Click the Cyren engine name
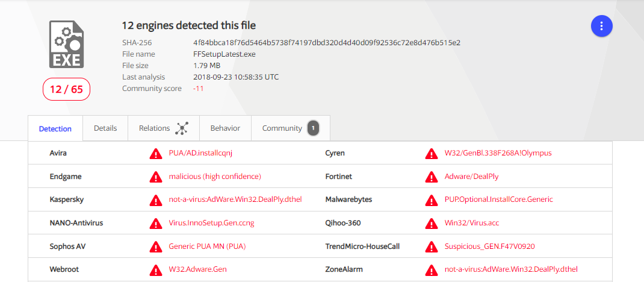The height and width of the screenshot is (282, 644). 335,153
